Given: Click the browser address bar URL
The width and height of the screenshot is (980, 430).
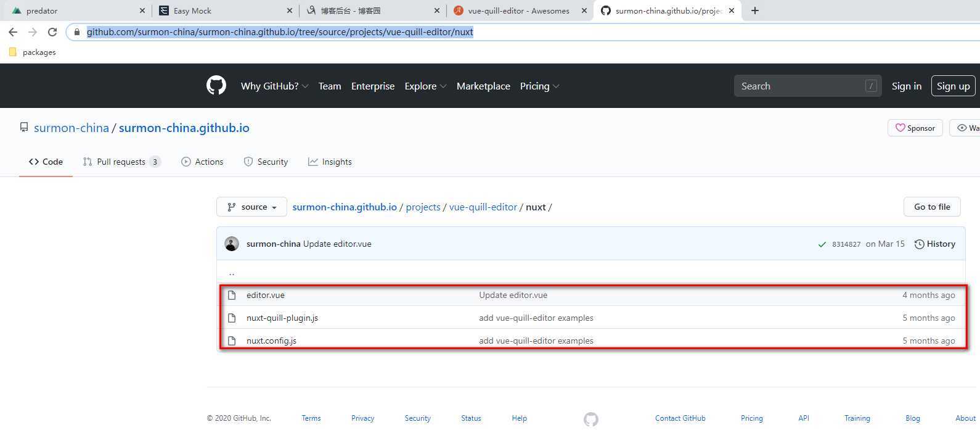Looking at the screenshot, I should 280,32.
